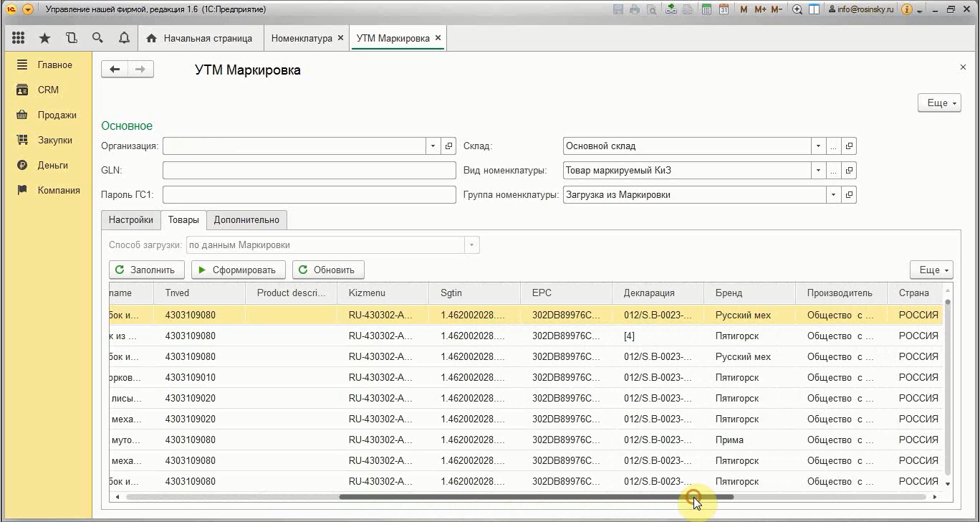The width and height of the screenshot is (980, 522).
Task: Open the Склад field open-form icon
Action: [x=849, y=146]
